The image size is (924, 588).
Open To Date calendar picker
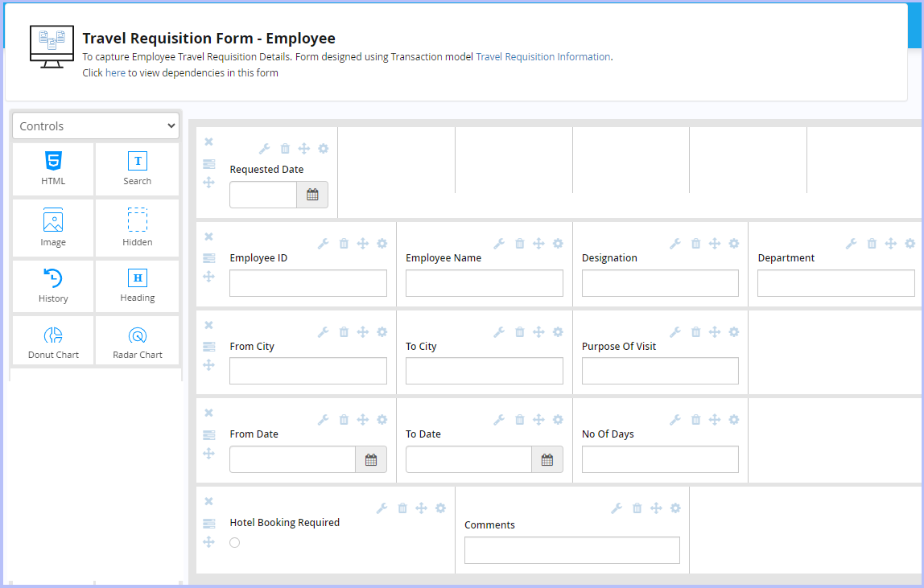547,459
